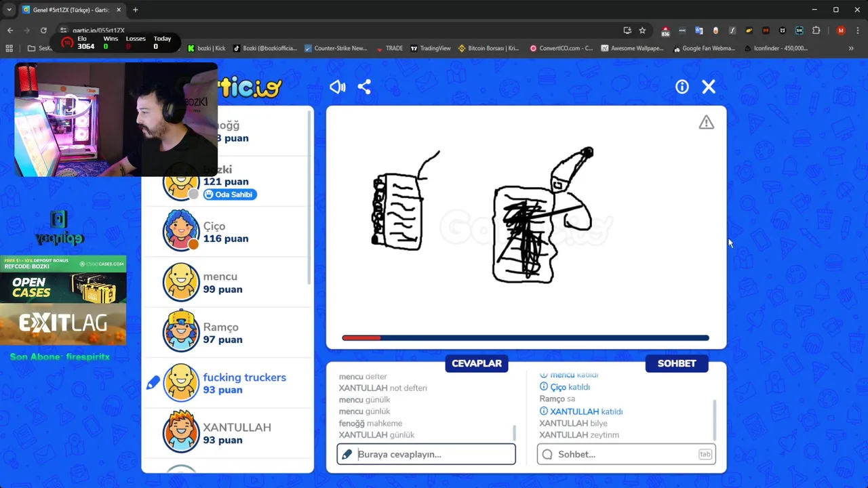
Task: Click 'XANTULLAH zeytinm' chat message
Action: pyautogui.click(x=579, y=435)
